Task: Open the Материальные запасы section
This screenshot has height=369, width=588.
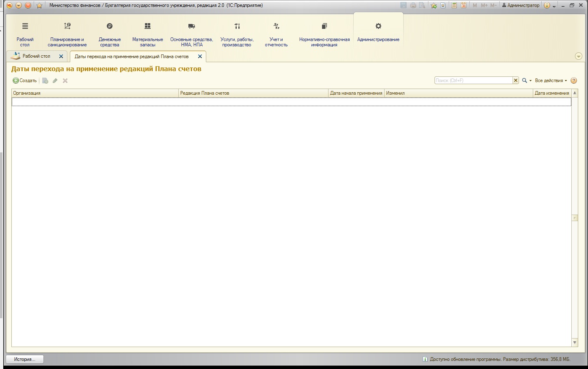Action: (x=147, y=35)
